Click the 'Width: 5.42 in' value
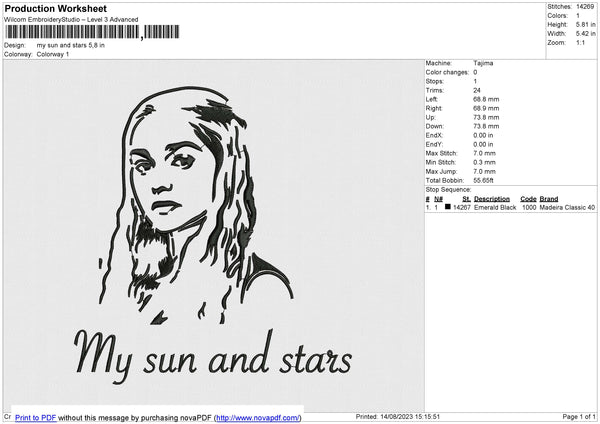Screen dimensions: 600x424 585,34
